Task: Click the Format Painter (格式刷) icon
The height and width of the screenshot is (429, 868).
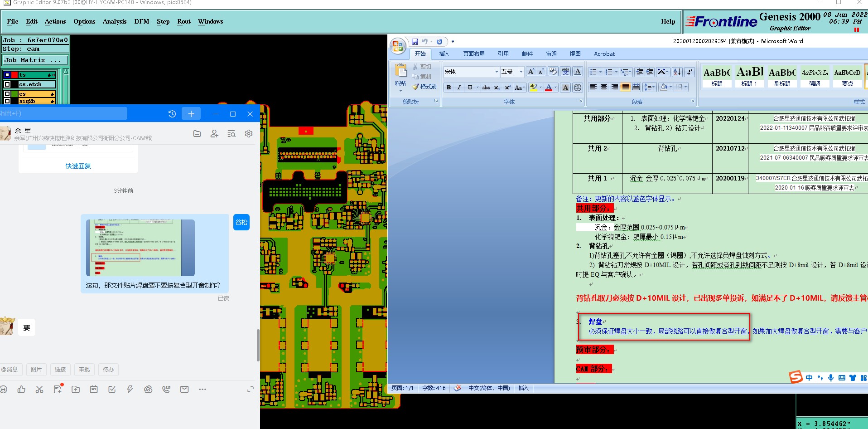Action: [424, 86]
